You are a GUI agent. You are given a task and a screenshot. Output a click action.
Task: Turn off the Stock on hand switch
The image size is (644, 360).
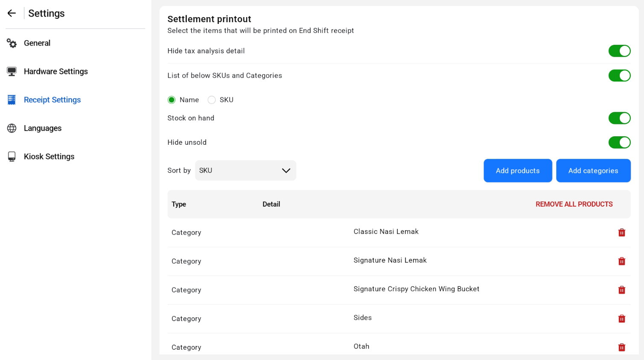[x=619, y=118]
